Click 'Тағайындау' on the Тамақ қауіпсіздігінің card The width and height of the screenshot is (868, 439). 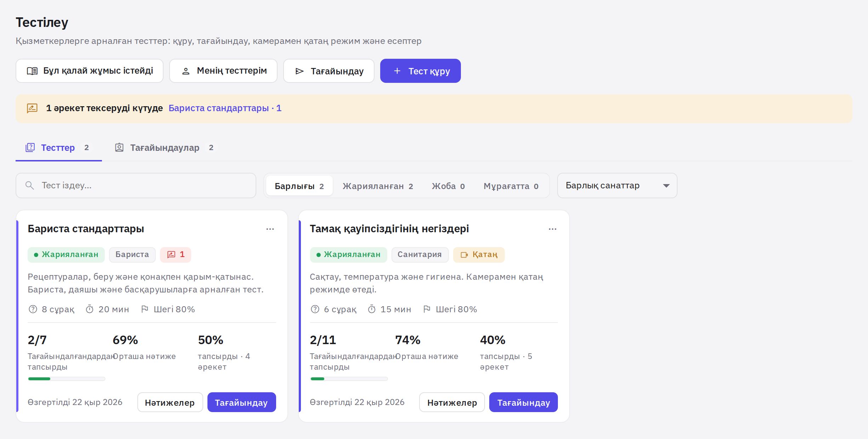[524, 402]
